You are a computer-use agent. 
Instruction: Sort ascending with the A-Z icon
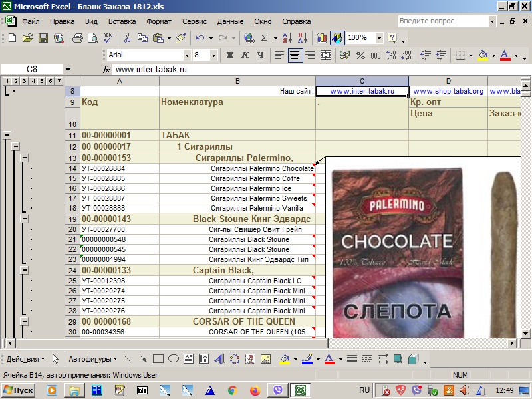click(287, 38)
